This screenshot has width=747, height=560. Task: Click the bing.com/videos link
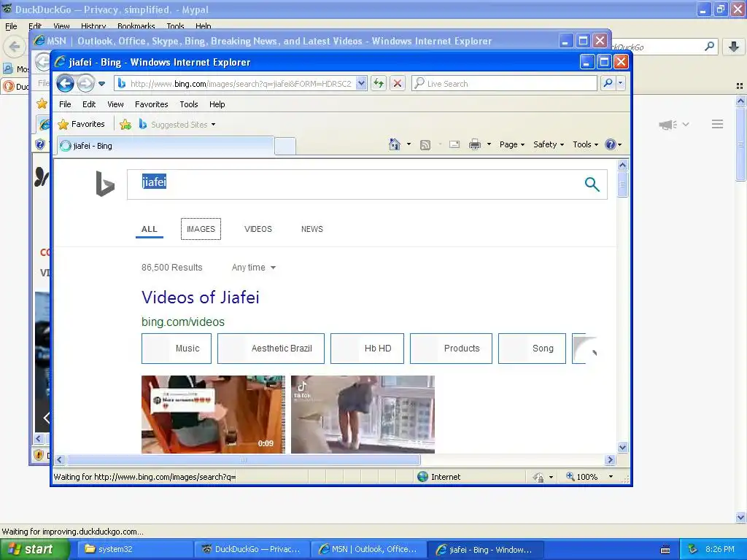click(183, 322)
